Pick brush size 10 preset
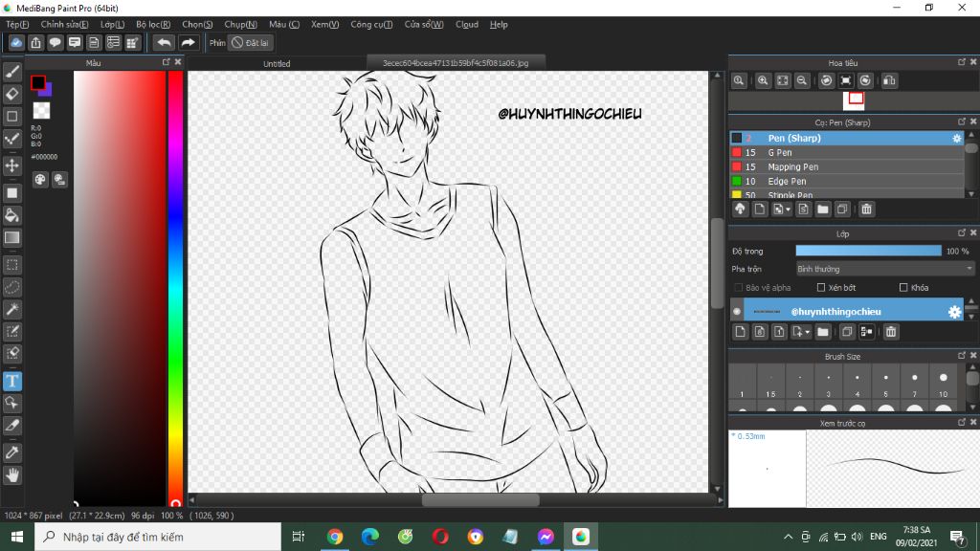The width and height of the screenshot is (980, 551). [943, 383]
